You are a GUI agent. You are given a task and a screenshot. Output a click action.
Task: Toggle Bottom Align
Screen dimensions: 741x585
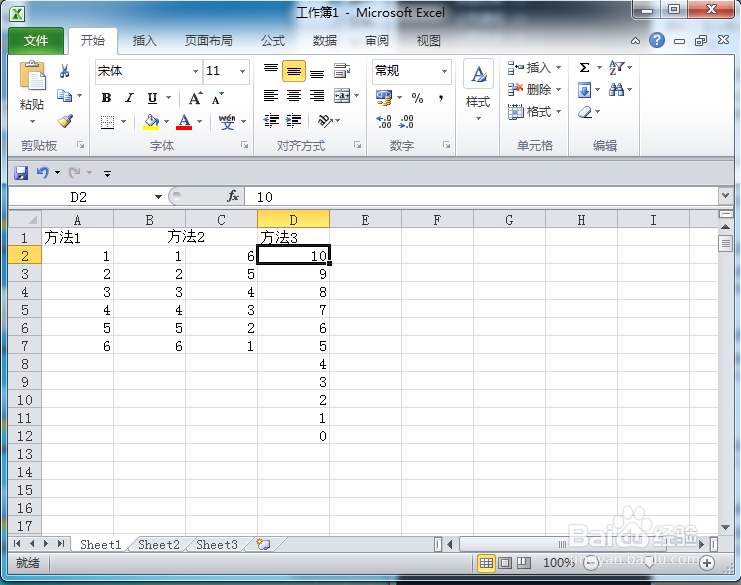[x=317, y=73]
